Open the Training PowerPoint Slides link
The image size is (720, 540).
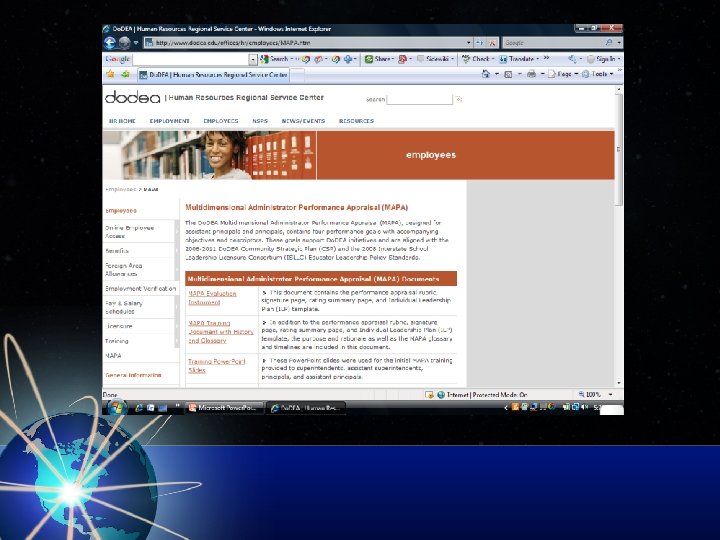pyautogui.click(x=217, y=366)
